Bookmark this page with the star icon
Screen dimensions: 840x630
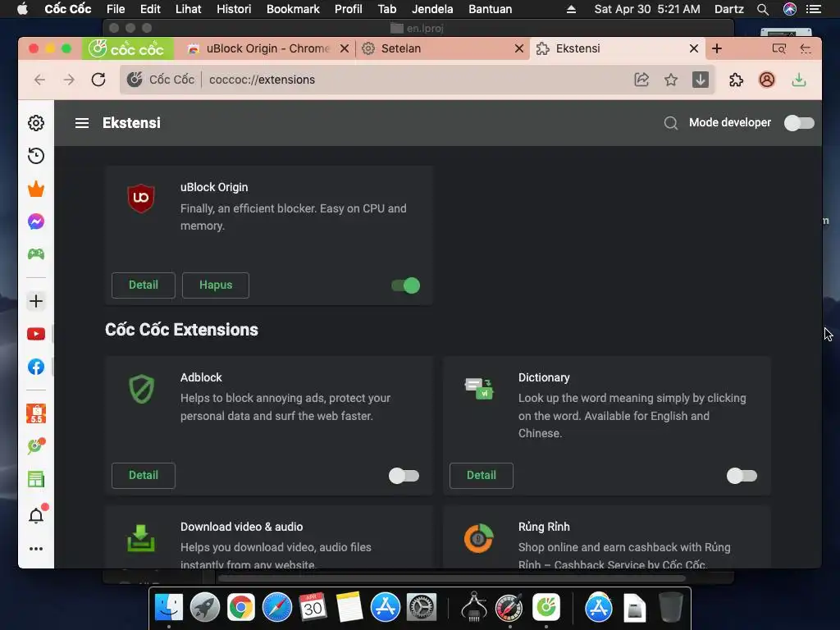pyautogui.click(x=671, y=80)
